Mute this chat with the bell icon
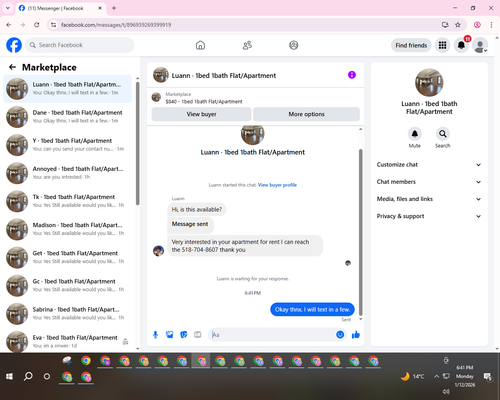Screen dimensions: 500x400 point(415,134)
